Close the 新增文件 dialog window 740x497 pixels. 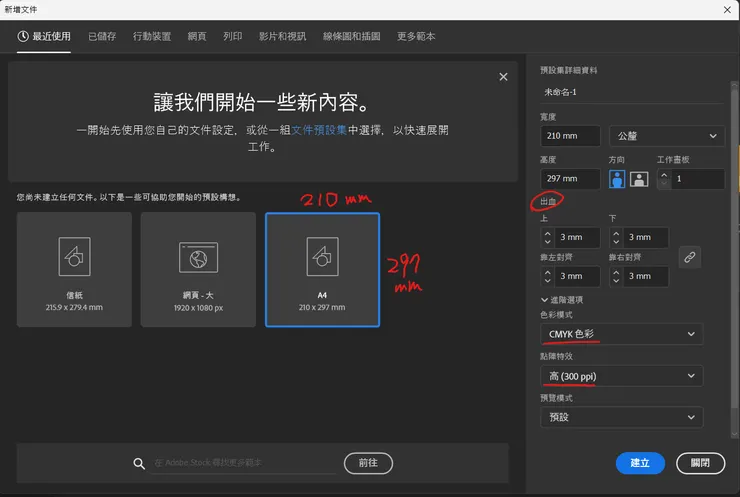coord(727,9)
